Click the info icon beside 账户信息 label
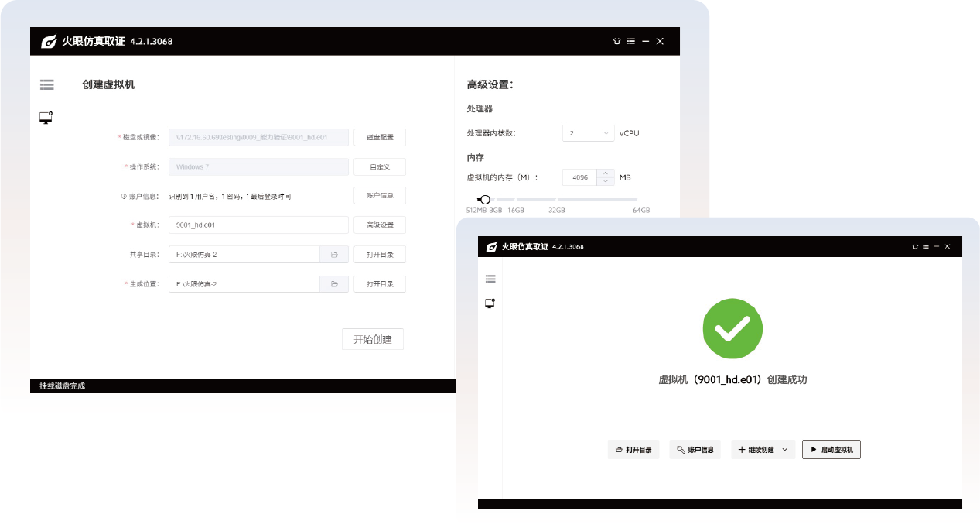 [123, 196]
